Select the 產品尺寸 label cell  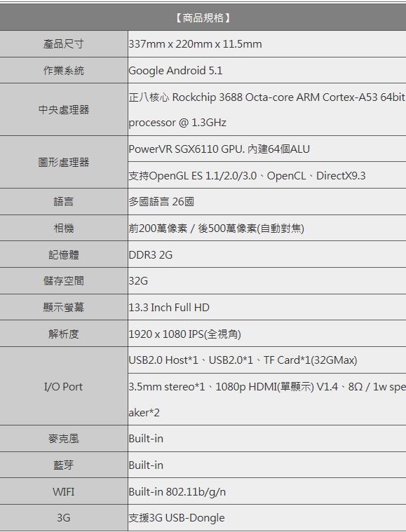click(64, 44)
